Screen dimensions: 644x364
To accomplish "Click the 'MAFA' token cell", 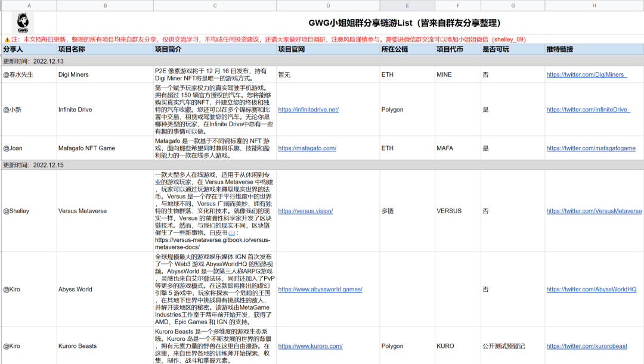I will [458, 148].
